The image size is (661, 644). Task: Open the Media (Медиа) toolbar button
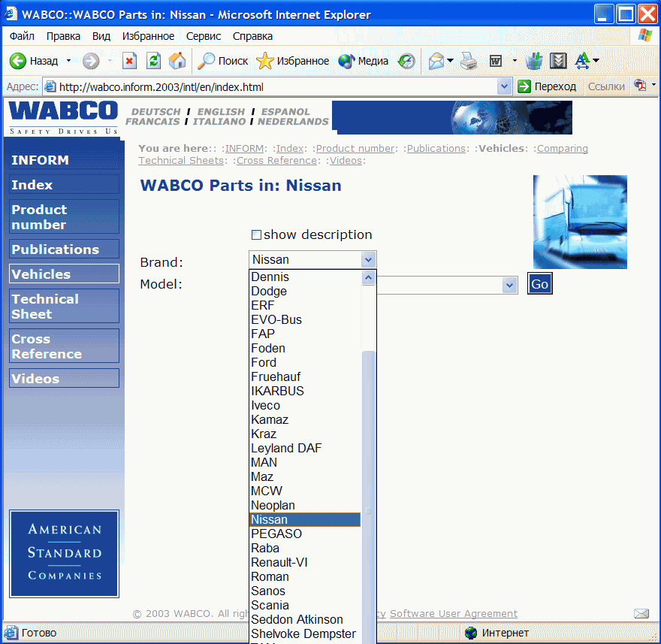click(363, 61)
